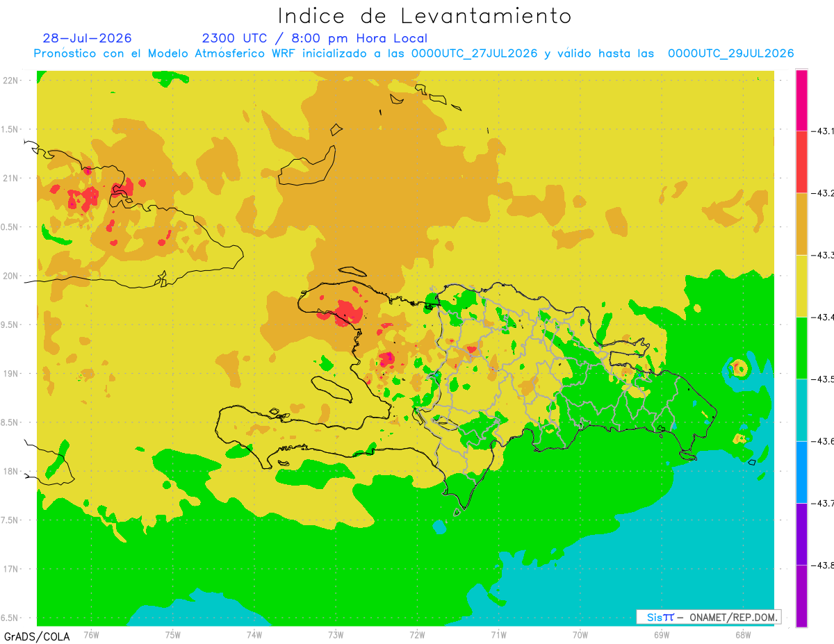834x644 pixels.
Task: Pick the yellow swatch in the color bar
Action: [x=801, y=286]
